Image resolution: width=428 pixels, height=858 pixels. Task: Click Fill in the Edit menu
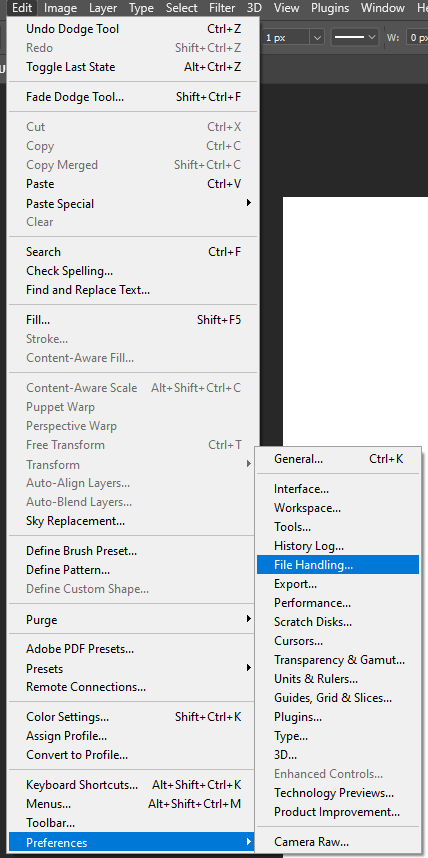point(133,320)
